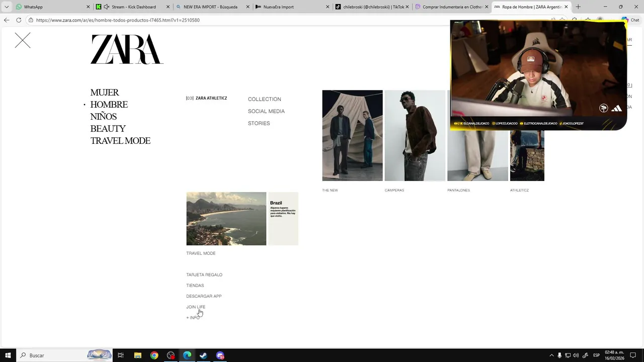Open TIENDAS link
644x362 pixels.
point(195,286)
